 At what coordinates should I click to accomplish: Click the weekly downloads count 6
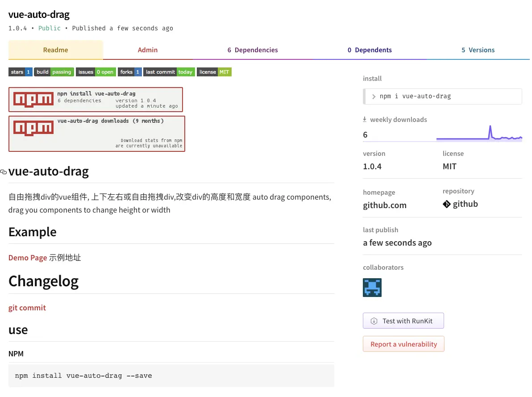pos(366,135)
